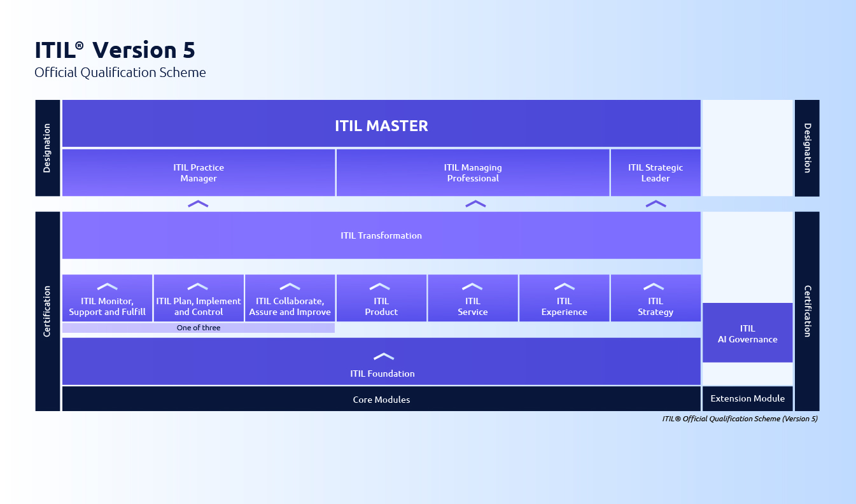Select the Extension Module label

point(747,398)
